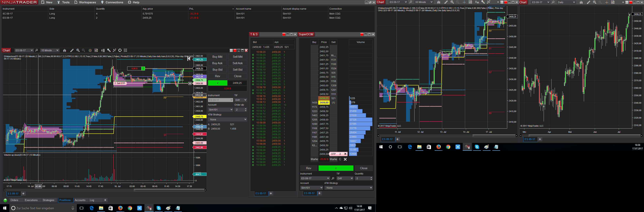Open Account Sim101 dropdown in Chart Trader
644x212 pixels.
220,110
